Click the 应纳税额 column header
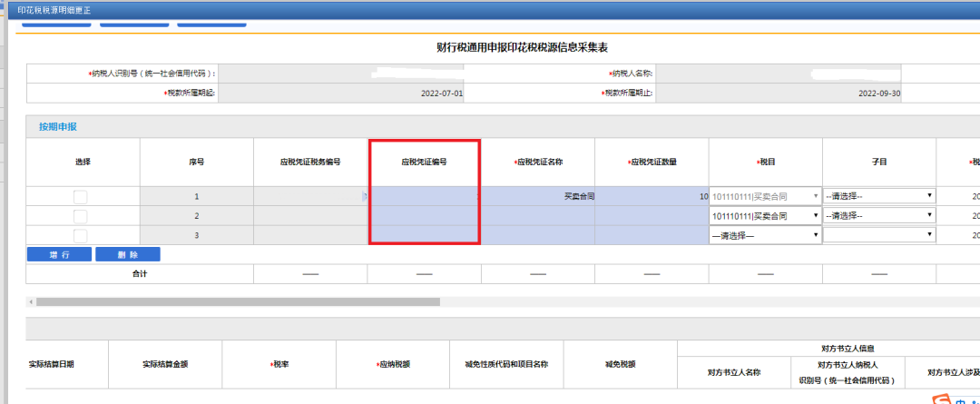 [393, 365]
